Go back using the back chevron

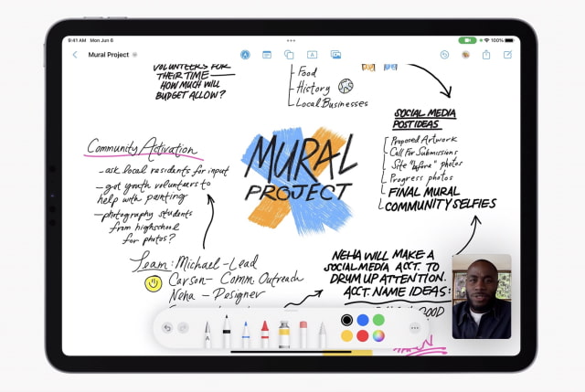pos(75,55)
